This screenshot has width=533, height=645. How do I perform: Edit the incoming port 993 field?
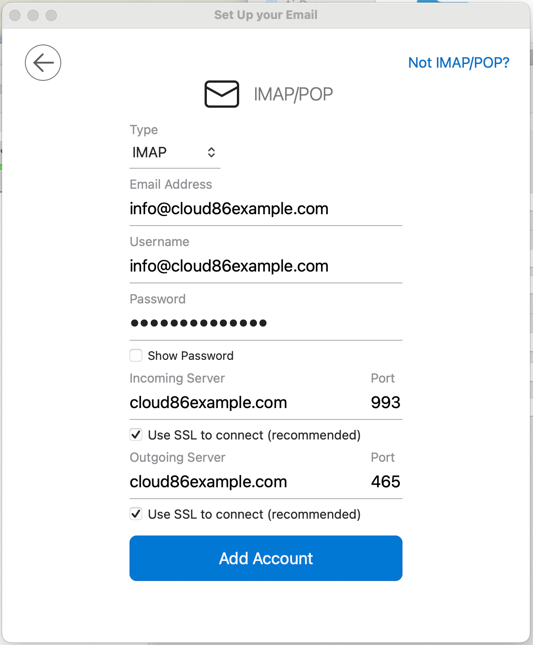385,403
